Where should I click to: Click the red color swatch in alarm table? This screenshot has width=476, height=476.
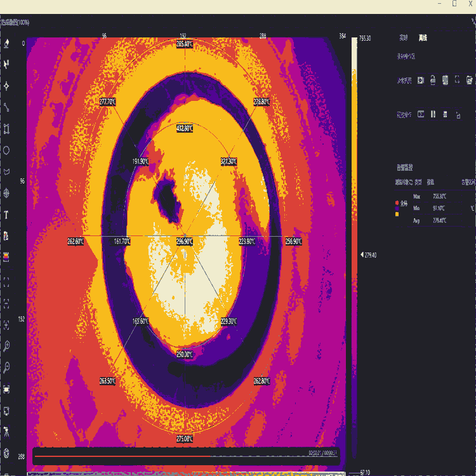(397, 202)
